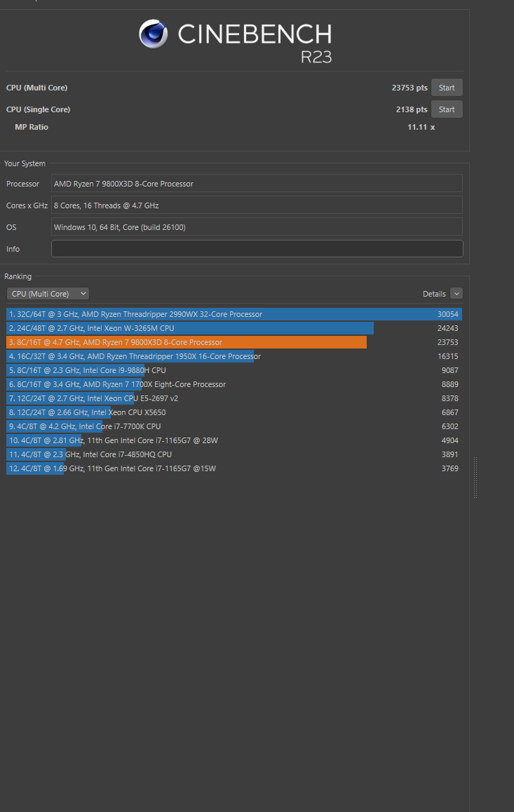Open the CPU (Multi Core) ranking dropdown
Screen dimensions: 514x812
pyautogui.click(x=48, y=294)
